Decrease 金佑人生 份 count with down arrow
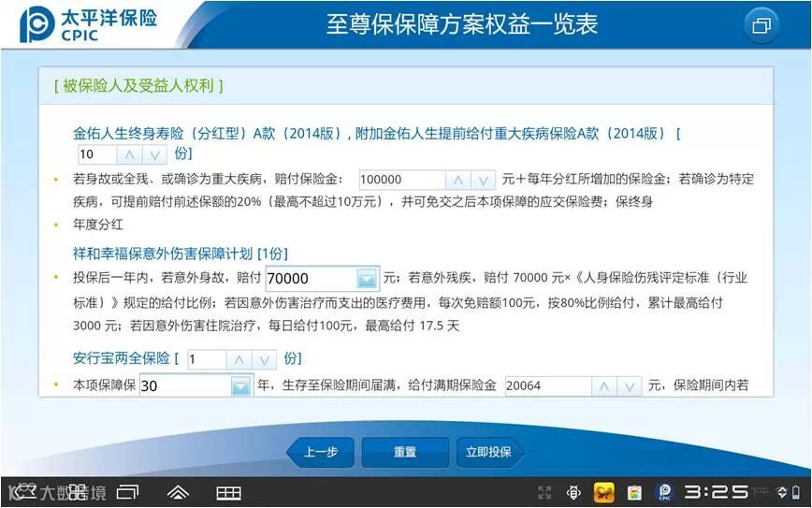Viewport: 812px width, 508px height. pos(155,154)
